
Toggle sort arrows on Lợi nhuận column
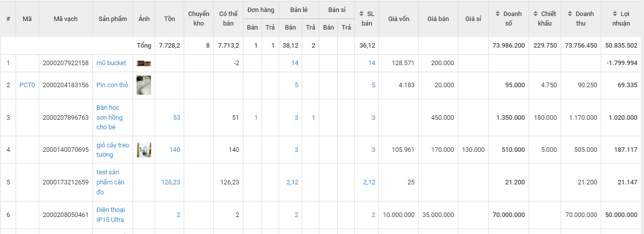click(615, 14)
